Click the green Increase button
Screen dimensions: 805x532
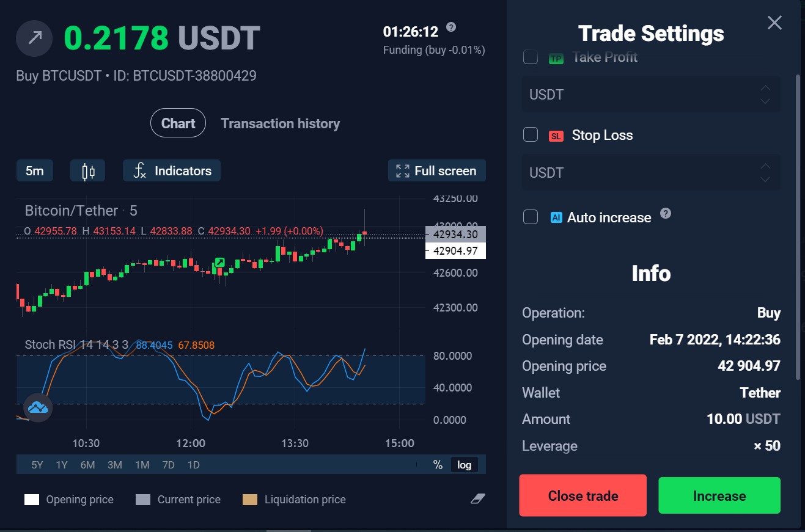719,495
